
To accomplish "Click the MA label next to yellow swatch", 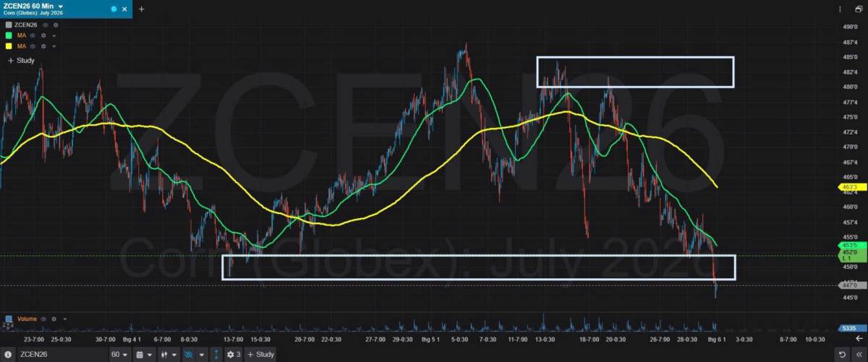I will 21,46.
